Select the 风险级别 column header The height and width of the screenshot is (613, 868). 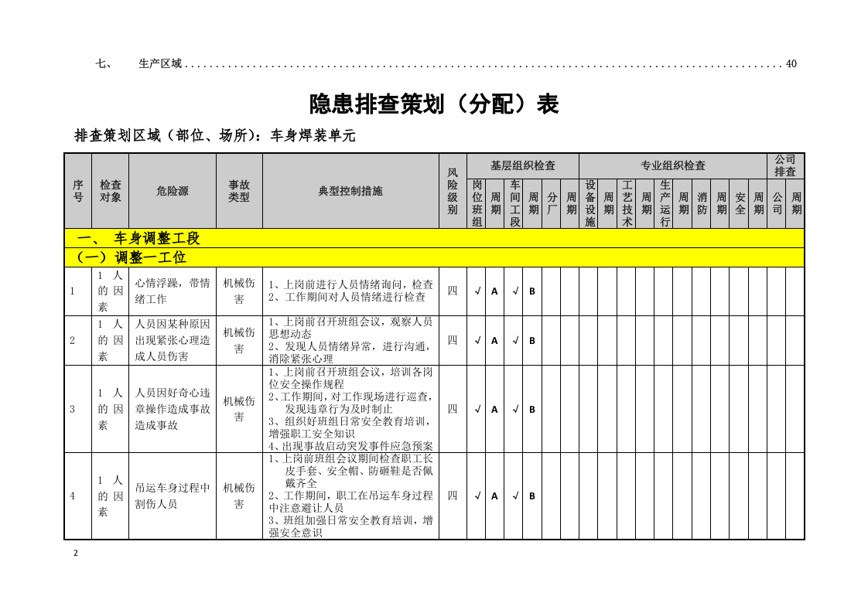pos(453,191)
